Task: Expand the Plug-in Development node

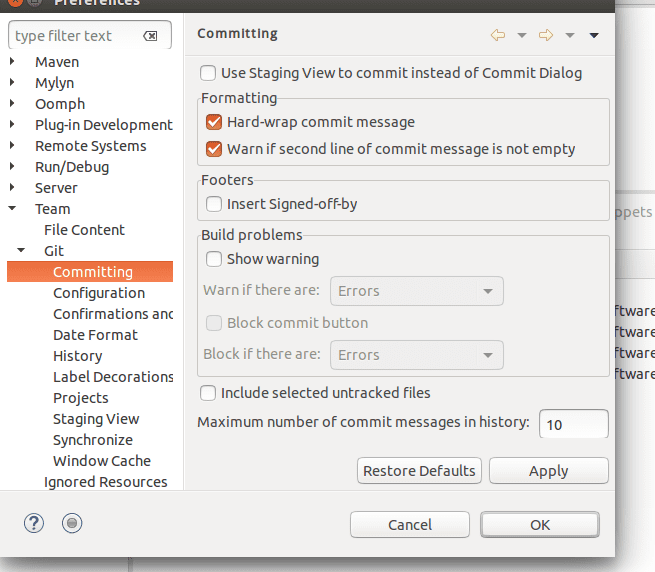Action: [12, 124]
